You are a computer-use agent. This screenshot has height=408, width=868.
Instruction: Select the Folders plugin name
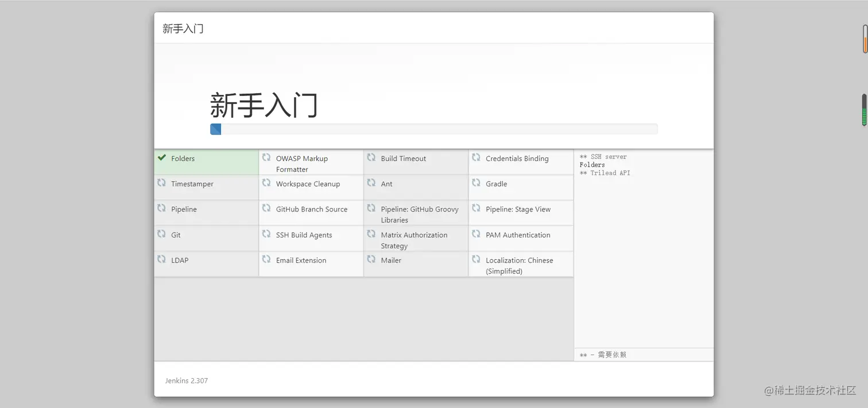pyautogui.click(x=183, y=159)
